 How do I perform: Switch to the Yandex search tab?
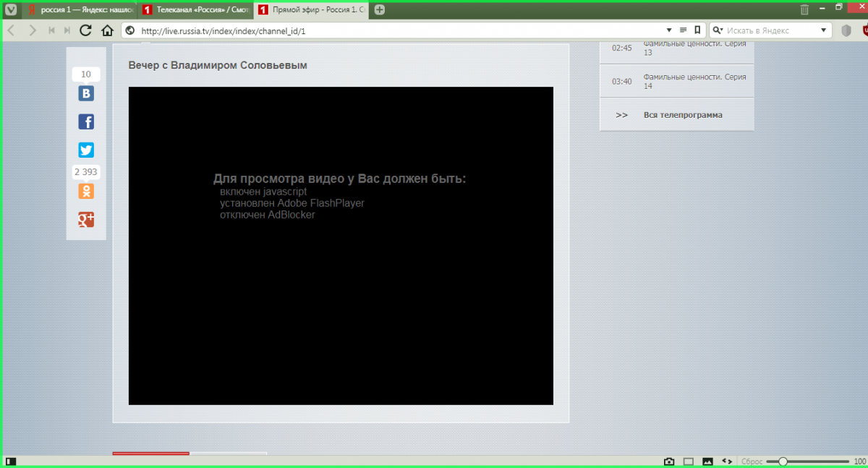tap(78, 10)
